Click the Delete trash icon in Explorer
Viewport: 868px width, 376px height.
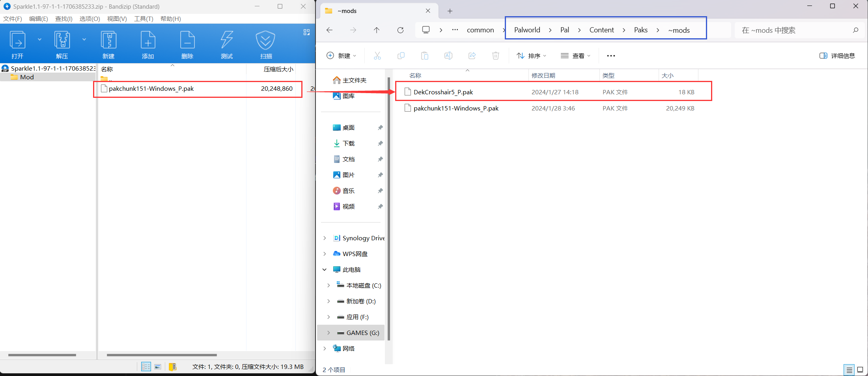pos(496,56)
